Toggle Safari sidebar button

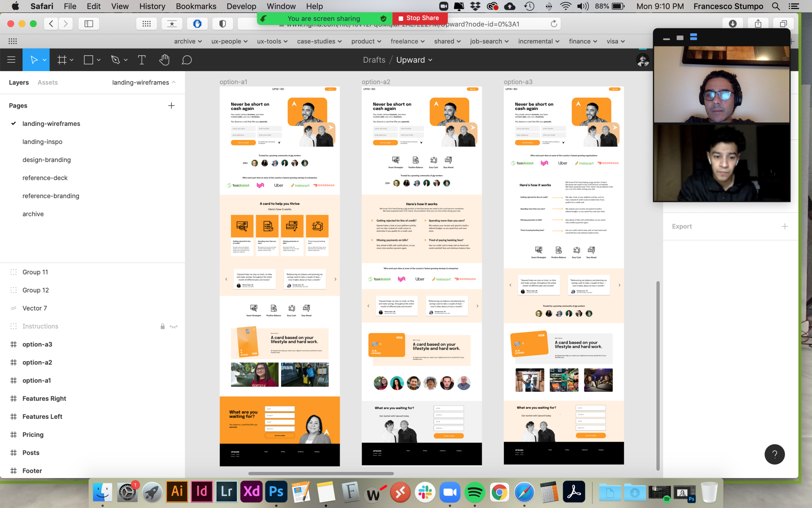(x=89, y=23)
